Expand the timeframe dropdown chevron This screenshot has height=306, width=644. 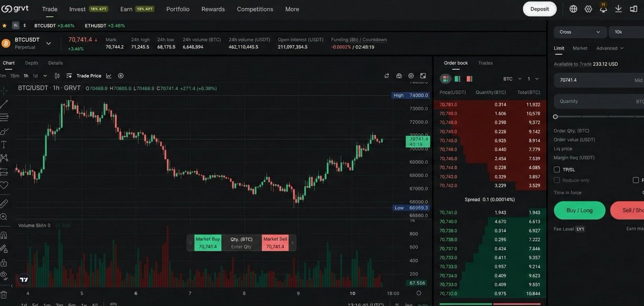(45, 76)
